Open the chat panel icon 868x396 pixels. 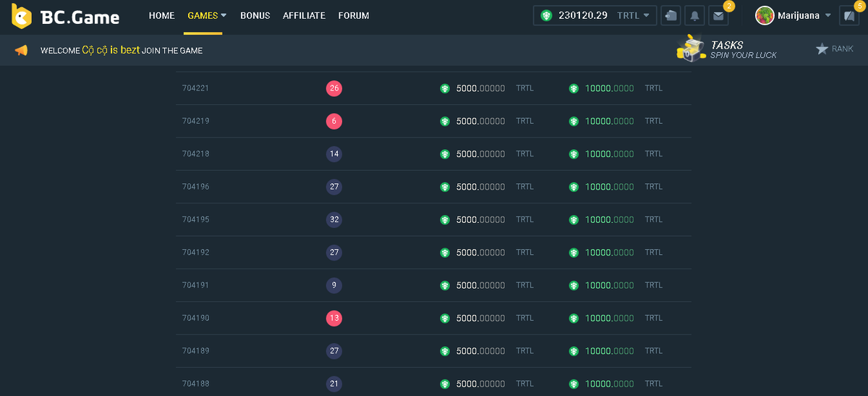(x=849, y=15)
